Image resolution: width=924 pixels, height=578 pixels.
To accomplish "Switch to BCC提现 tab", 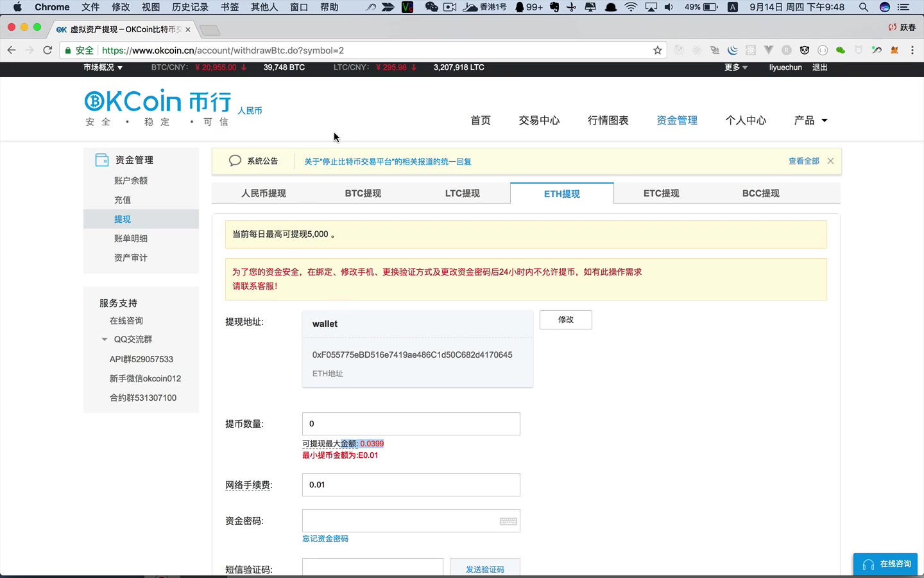I will click(760, 193).
